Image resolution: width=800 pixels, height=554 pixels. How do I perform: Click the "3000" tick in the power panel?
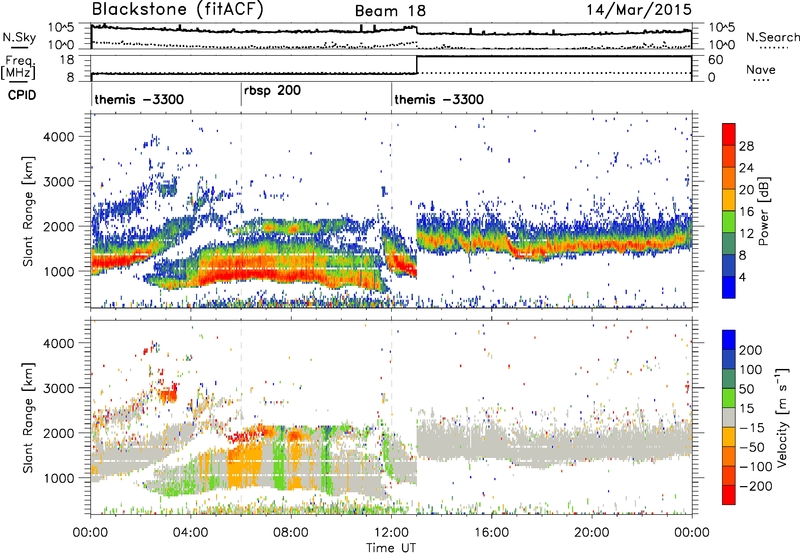(x=58, y=182)
